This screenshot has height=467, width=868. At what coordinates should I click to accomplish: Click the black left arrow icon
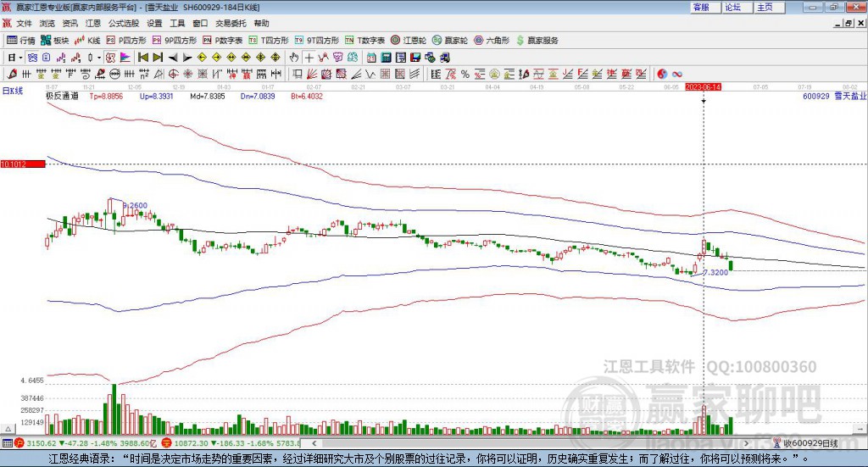click(173, 58)
